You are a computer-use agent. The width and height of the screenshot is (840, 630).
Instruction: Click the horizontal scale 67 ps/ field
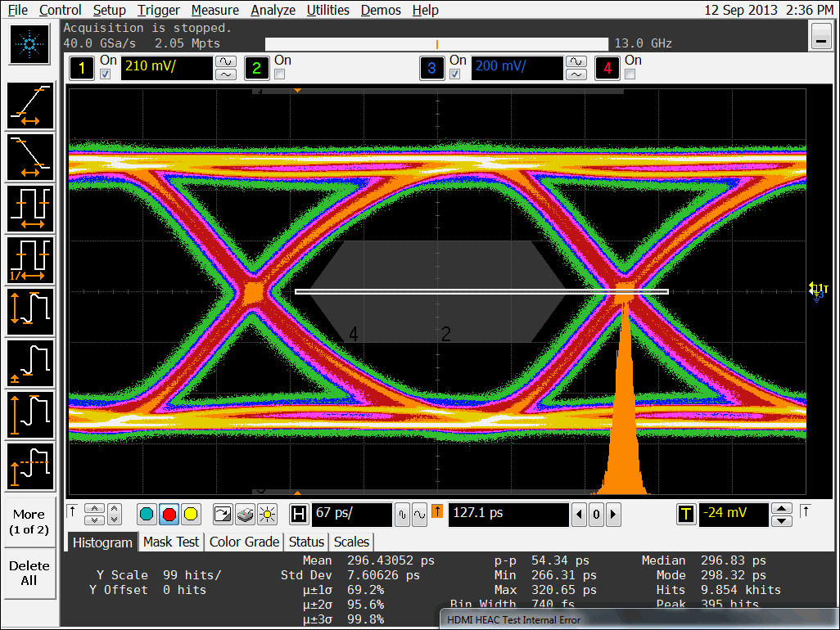(x=351, y=514)
